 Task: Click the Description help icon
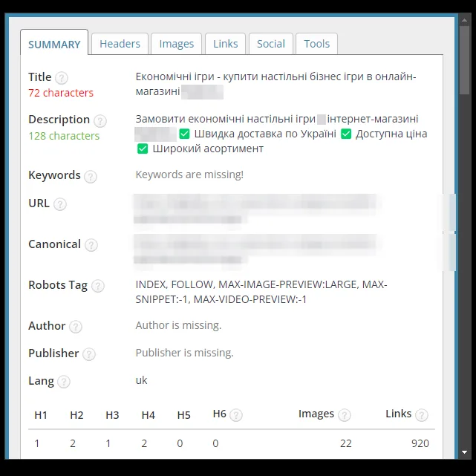(100, 121)
